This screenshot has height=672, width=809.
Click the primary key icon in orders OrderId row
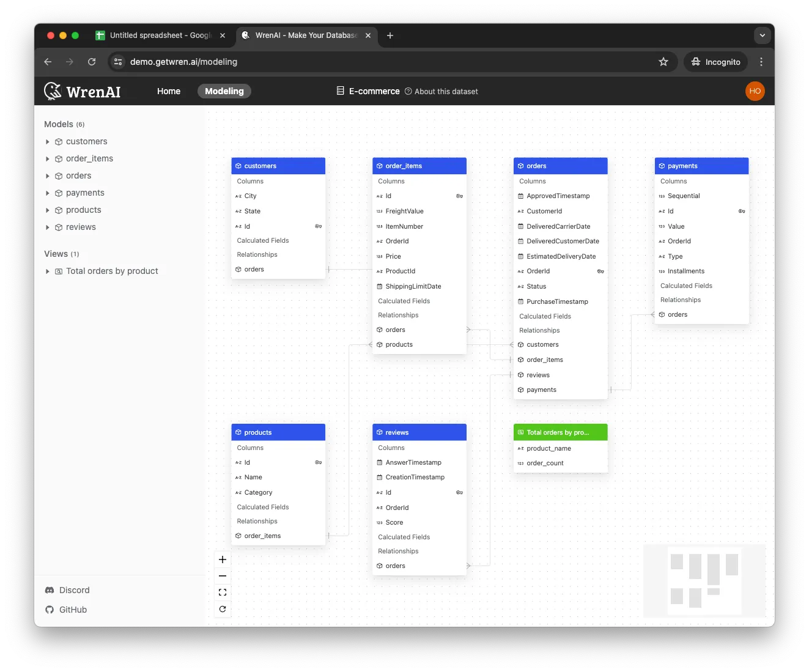tap(601, 271)
